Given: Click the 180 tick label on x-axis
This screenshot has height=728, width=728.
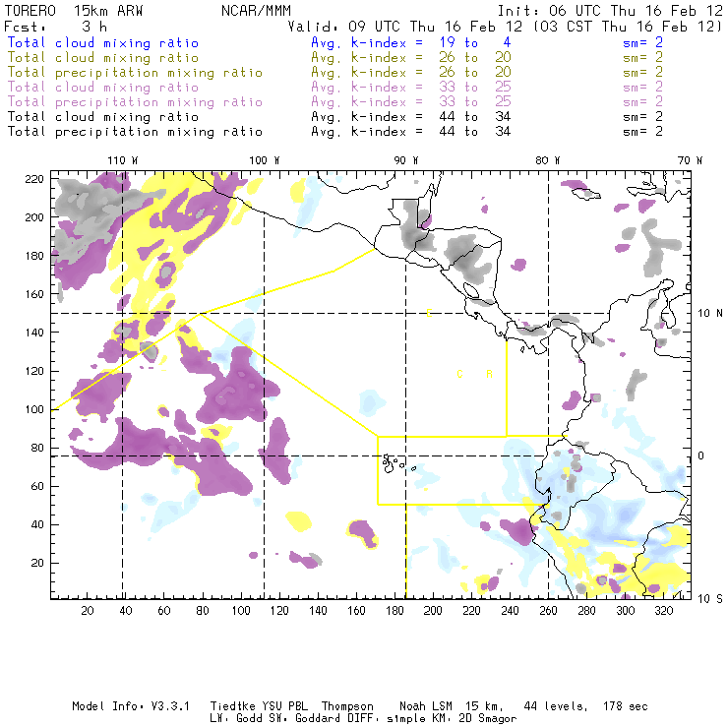Looking at the screenshot, I should click(x=397, y=611).
